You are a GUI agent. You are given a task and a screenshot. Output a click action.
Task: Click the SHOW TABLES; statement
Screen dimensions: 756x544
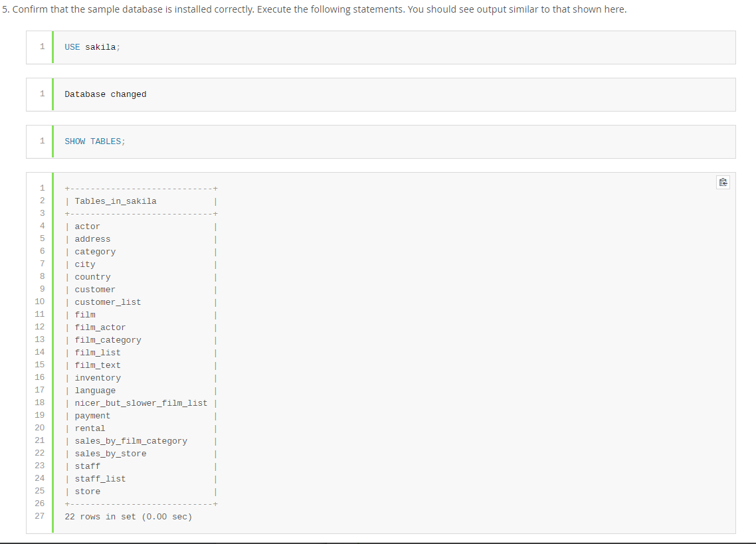click(94, 141)
